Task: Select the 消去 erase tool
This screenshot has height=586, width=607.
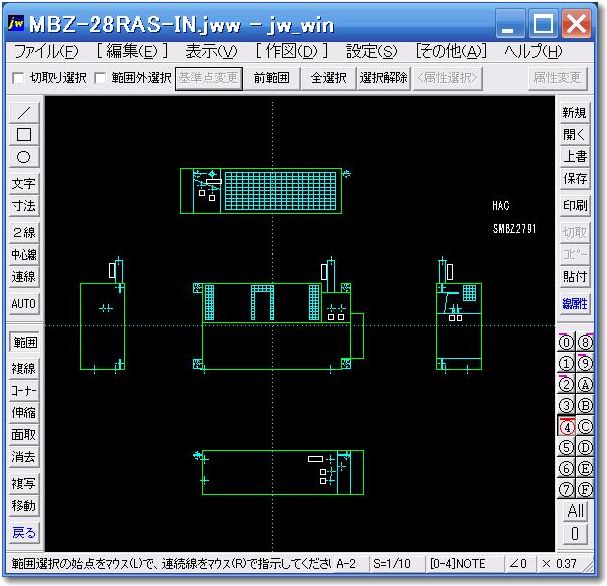Action: pyautogui.click(x=24, y=457)
